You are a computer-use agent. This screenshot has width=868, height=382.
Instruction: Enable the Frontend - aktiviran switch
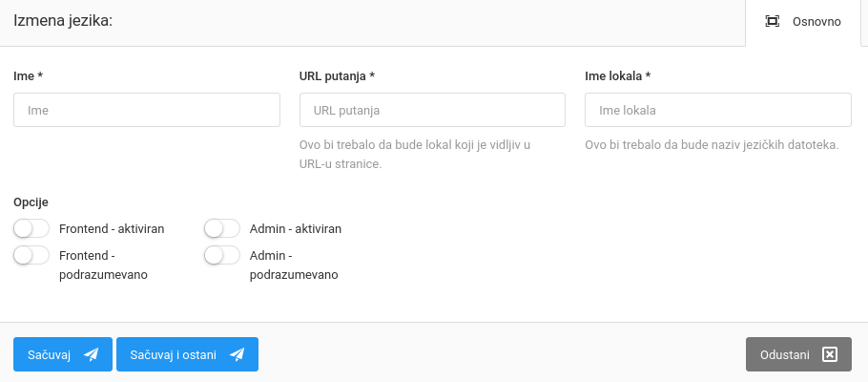click(31, 228)
